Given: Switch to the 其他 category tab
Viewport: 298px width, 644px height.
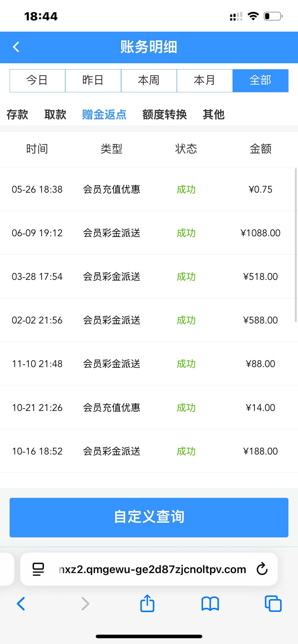Looking at the screenshot, I should coord(214,115).
